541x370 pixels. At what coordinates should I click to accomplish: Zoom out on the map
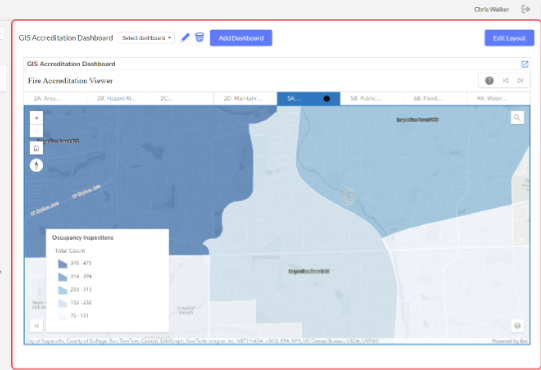click(x=37, y=131)
